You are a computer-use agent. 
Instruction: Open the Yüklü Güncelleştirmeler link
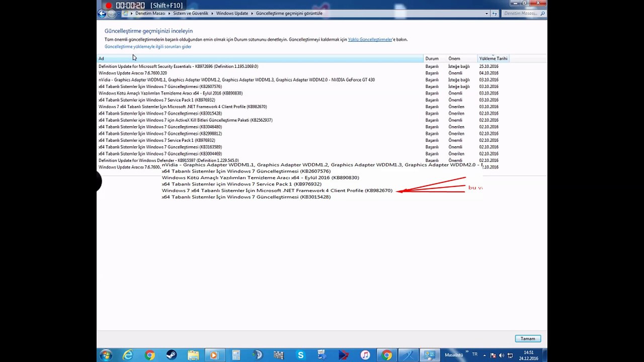click(x=370, y=39)
